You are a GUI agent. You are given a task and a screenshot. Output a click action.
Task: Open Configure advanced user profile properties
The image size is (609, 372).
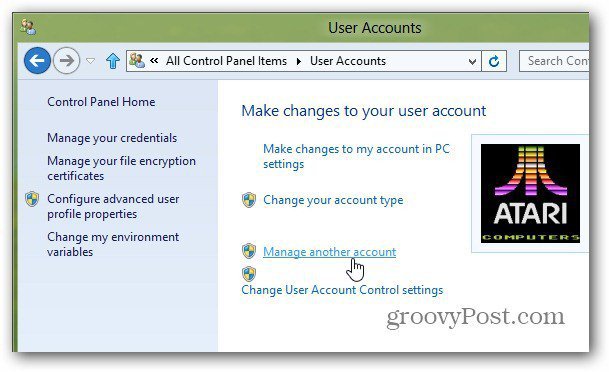[113, 206]
